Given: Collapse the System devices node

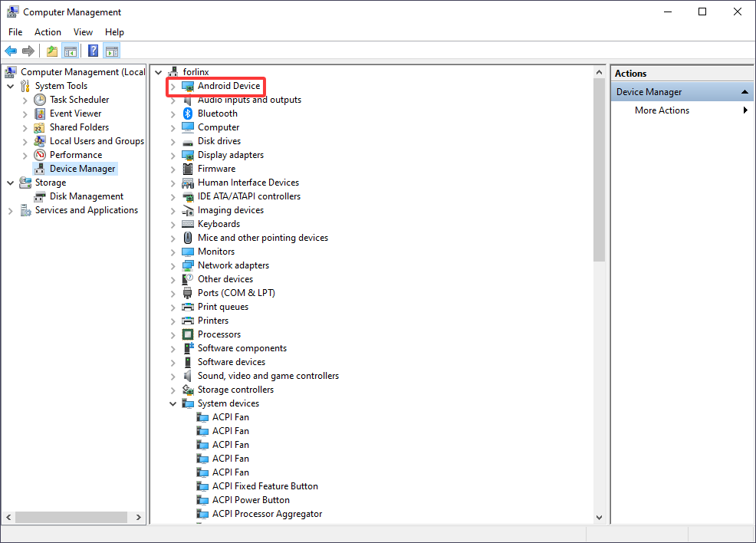Looking at the screenshot, I should [173, 403].
